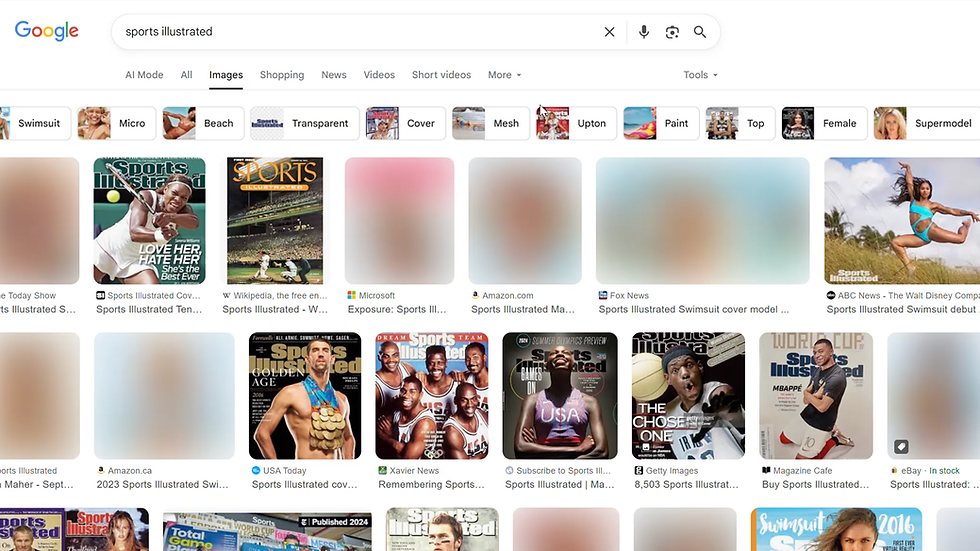Open the blurred Microsoft result image

(x=399, y=221)
